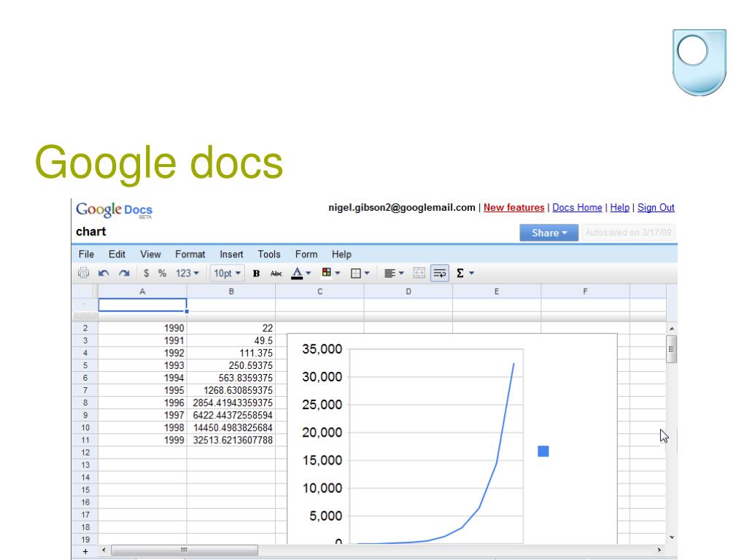Select cell containing 111.375
This screenshot has height=560, width=747.
[231, 353]
